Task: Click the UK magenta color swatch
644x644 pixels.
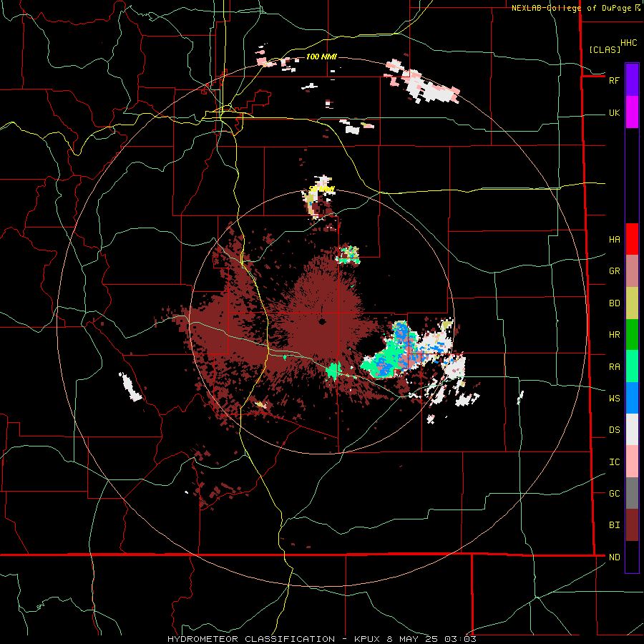Action: (x=632, y=112)
